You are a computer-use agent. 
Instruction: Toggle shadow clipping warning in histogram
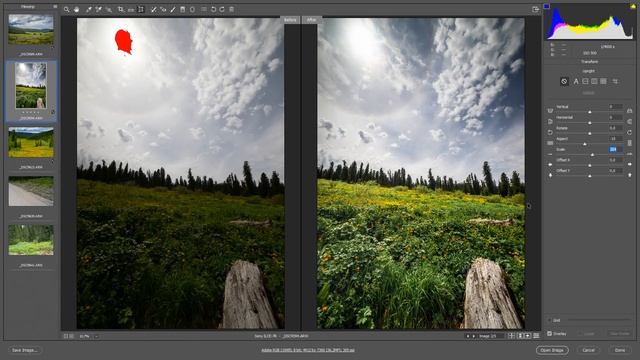[x=547, y=6]
